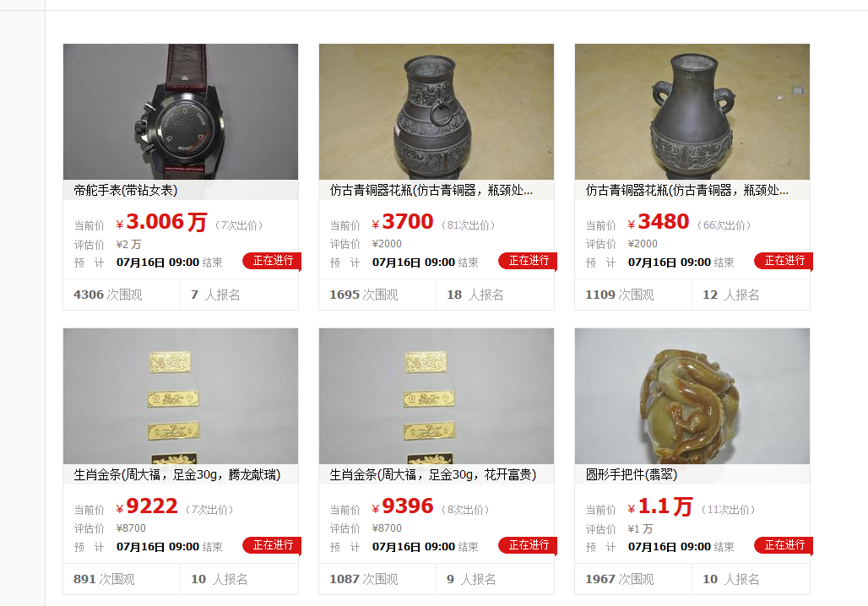Click the 帝舵手表(带钻女表) title link
This screenshot has height=606, width=868.
pyautogui.click(x=126, y=191)
